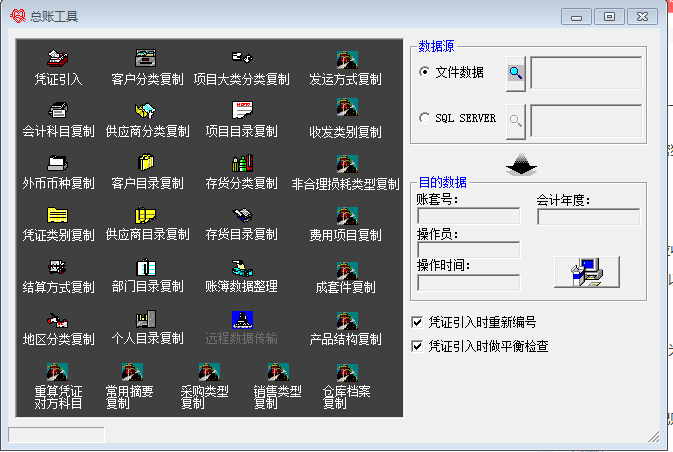This screenshot has width=673, height=452.
Task: Open the 凭证类别复制 icon
Action: click(58, 215)
